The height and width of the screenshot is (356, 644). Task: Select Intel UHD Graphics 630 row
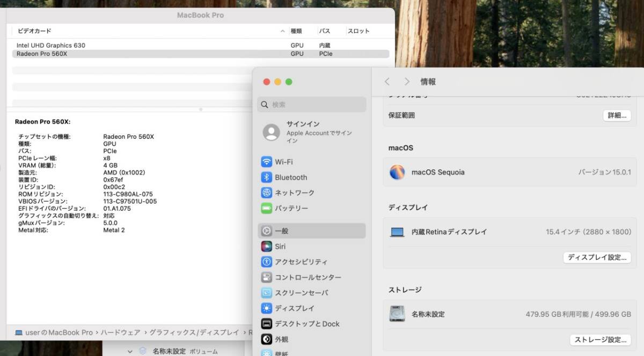pos(51,46)
